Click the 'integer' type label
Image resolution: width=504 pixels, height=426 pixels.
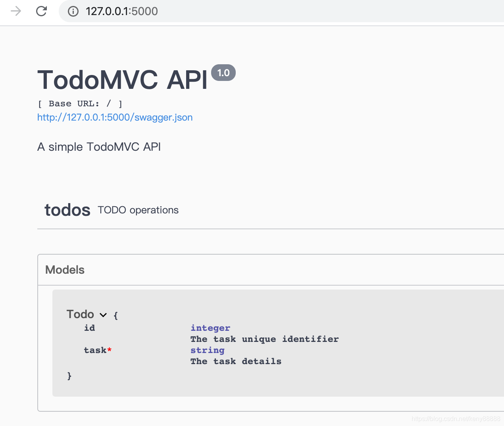pyautogui.click(x=210, y=328)
